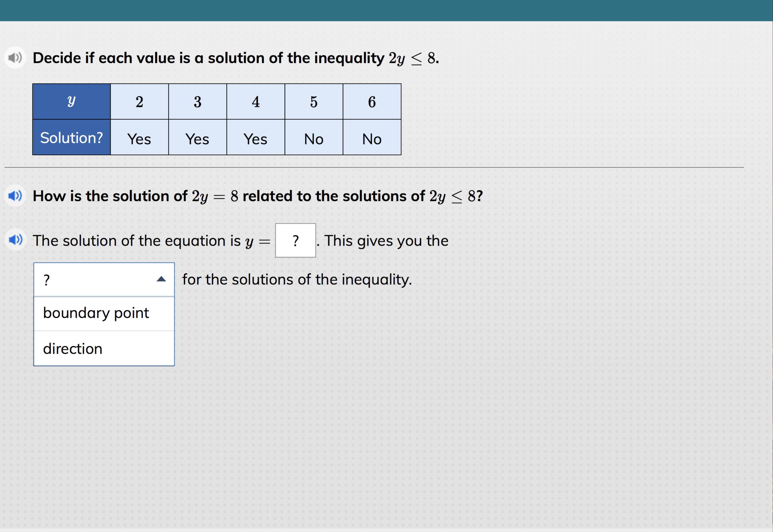Click the 'Solution?' row header cell

point(71,137)
